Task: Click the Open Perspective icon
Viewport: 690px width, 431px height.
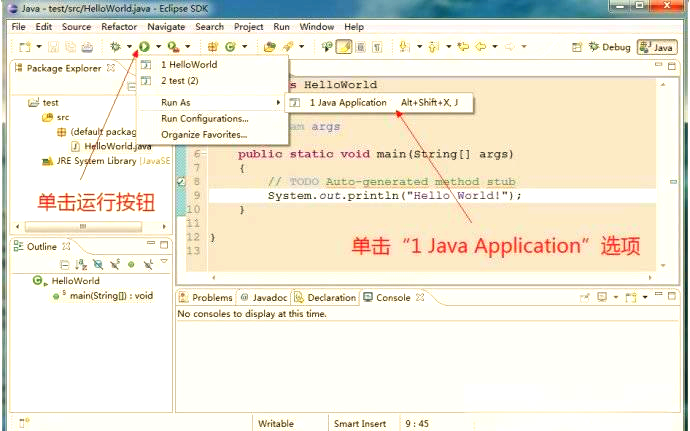Action: pos(577,47)
